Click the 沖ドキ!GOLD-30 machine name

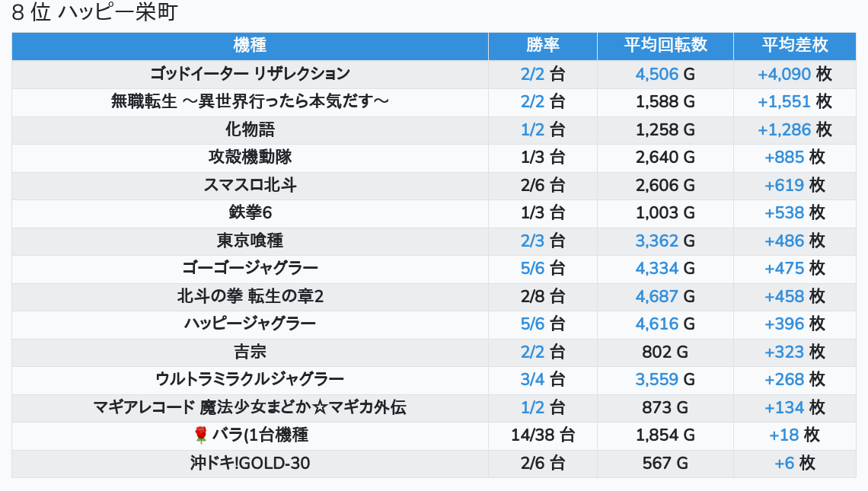250,463
